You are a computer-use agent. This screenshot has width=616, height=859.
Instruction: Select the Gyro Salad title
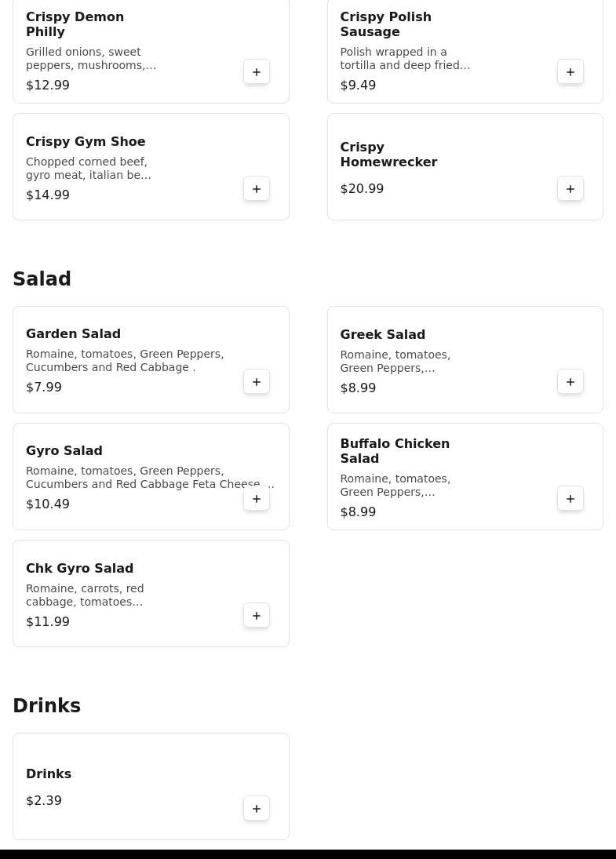coord(64,450)
